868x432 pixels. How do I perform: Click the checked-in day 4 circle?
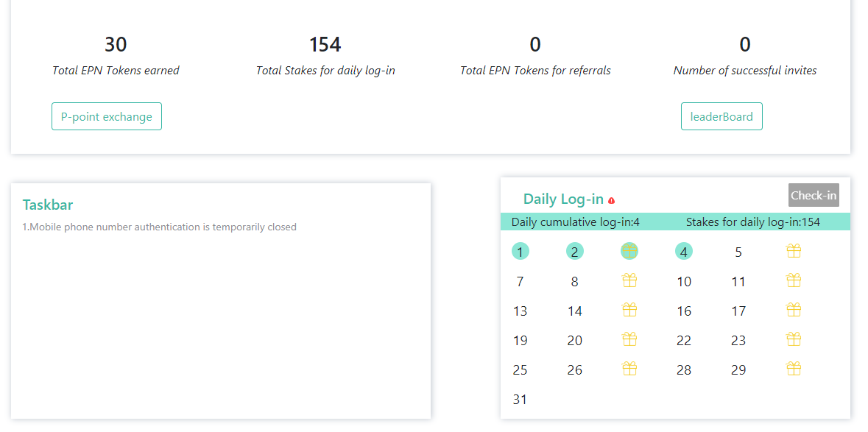tap(684, 252)
